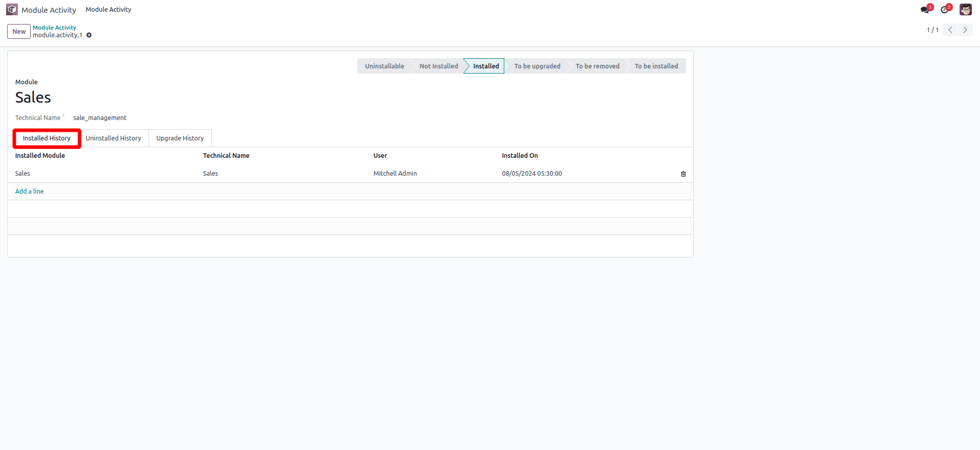
Task: Set status to To be installed
Action: click(656, 66)
